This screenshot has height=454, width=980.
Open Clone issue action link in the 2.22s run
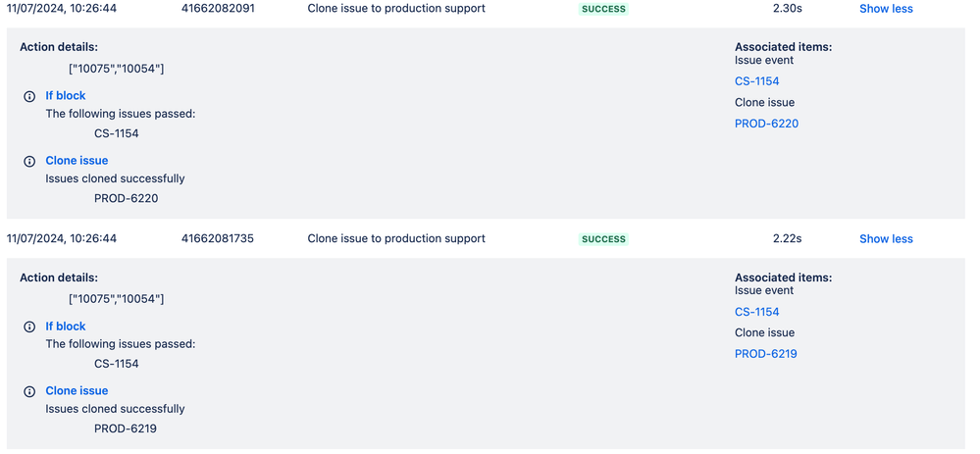click(x=77, y=391)
